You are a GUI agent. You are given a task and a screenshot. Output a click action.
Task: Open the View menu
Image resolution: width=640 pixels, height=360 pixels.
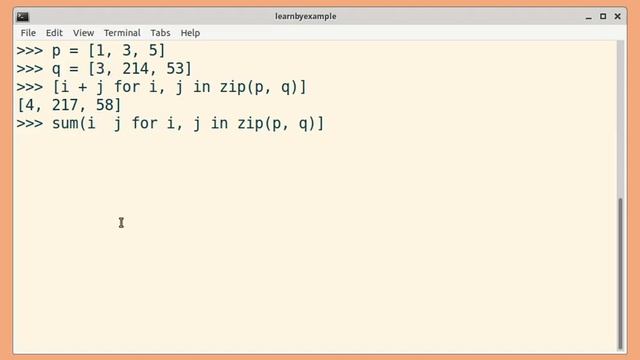[x=83, y=33]
